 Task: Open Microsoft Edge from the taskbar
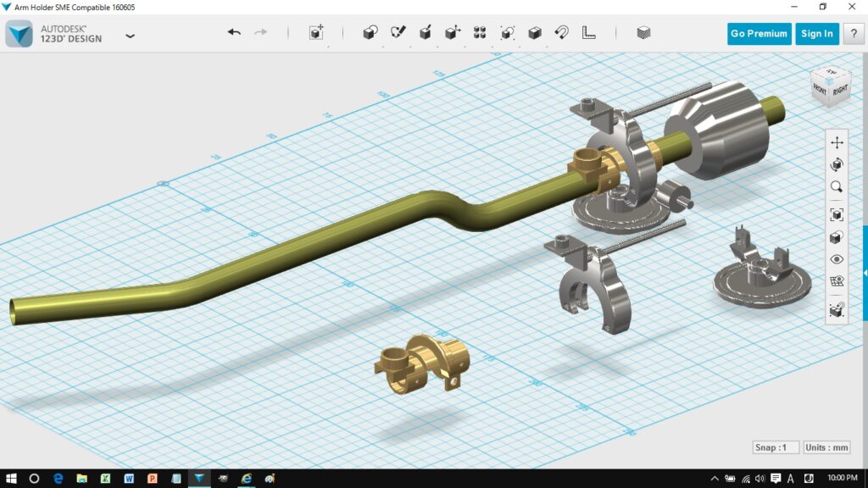(x=58, y=478)
